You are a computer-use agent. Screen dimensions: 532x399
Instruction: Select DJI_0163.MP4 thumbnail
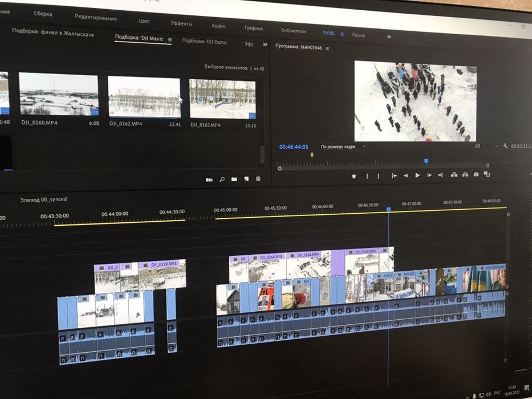222,99
